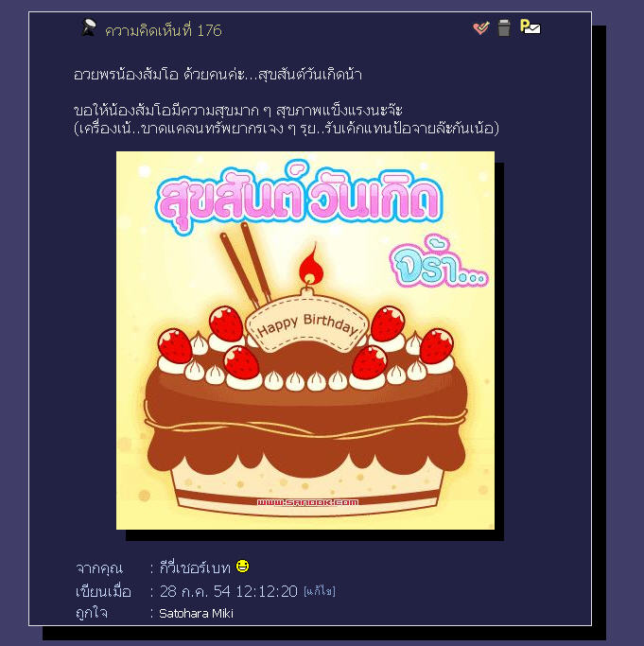Open the กีวี่เชอร์เบท username profile
The width and height of the screenshot is (644, 646).
point(195,567)
